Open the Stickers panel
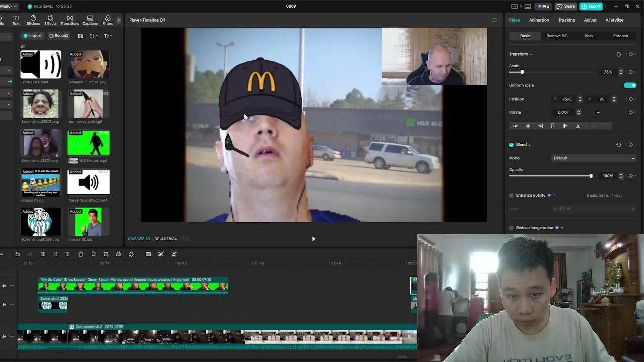The width and height of the screenshot is (644, 362). pyautogui.click(x=33, y=20)
